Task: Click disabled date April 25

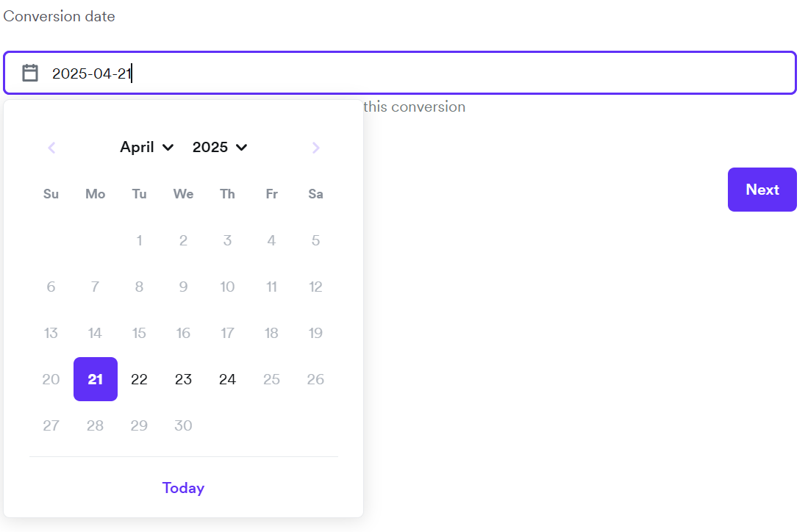Action: 271,379
